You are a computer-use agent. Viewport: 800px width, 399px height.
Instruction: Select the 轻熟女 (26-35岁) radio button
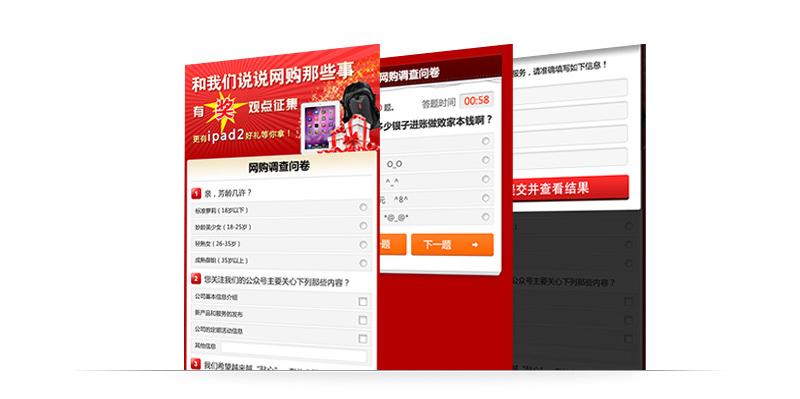point(363,244)
